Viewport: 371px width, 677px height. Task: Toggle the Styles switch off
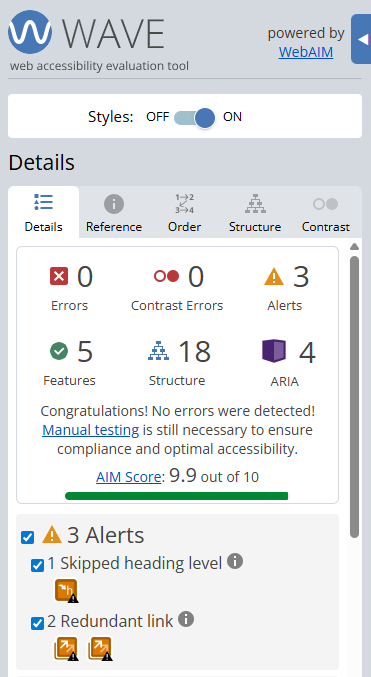[x=194, y=117]
